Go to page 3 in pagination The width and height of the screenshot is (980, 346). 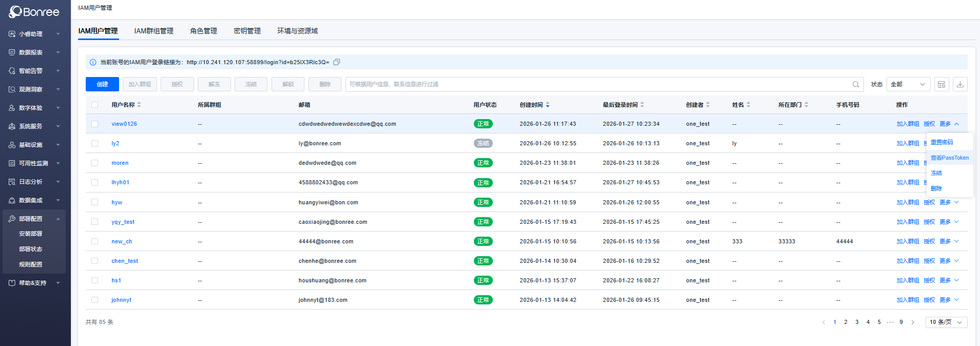click(857, 322)
